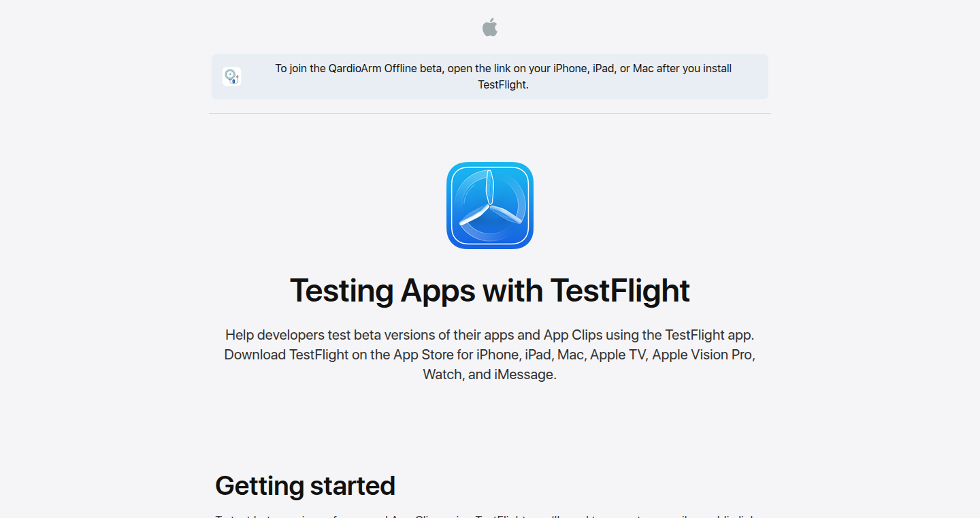Click the word 'TestFlight.' ending the banner message
The width and height of the screenshot is (980, 518).
point(503,84)
